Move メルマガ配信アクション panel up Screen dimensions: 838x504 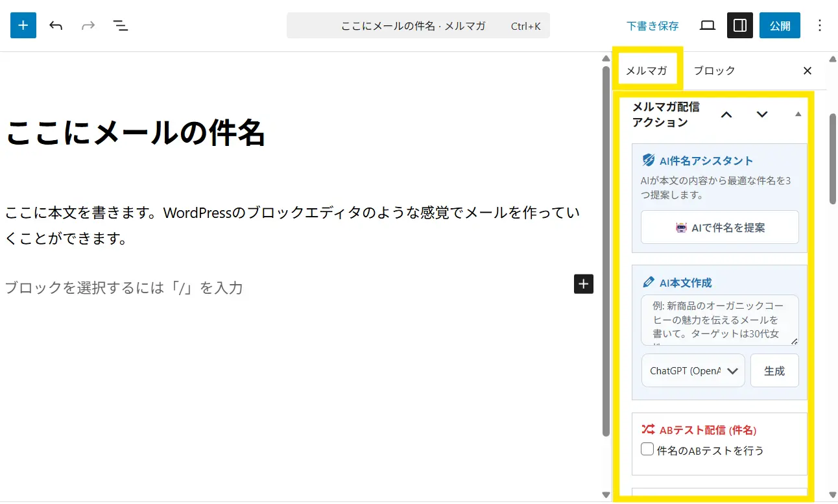pyautogui.click(x=726, y=115)
